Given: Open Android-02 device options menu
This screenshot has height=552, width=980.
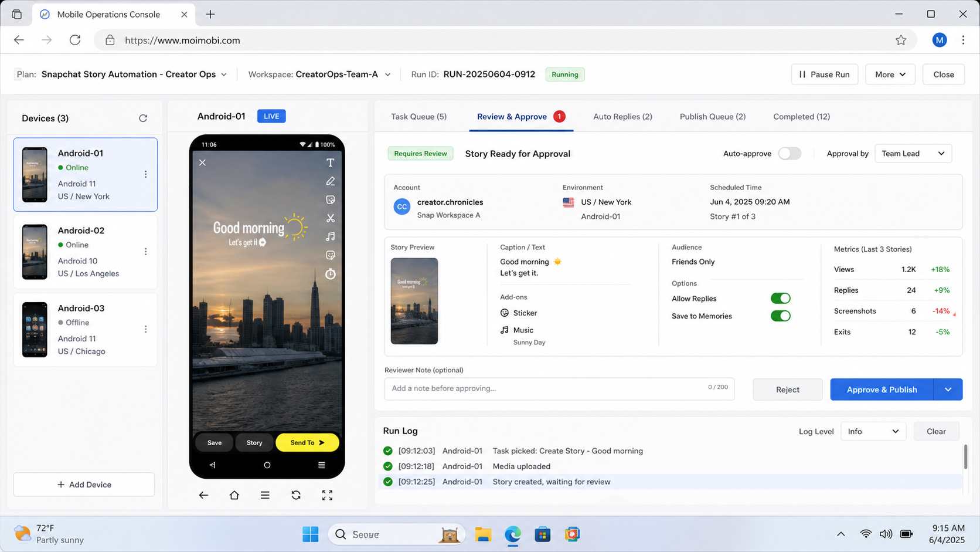Looking at the screenshot, I should coord(146,252).
